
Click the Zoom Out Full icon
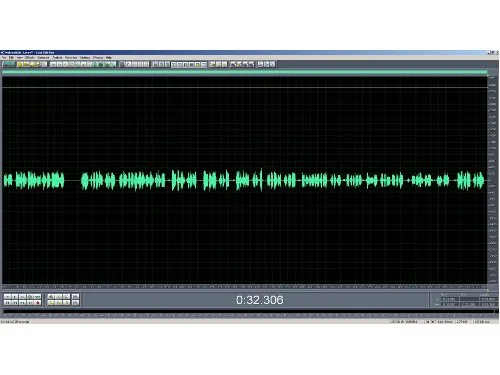(x=66, y=297)
